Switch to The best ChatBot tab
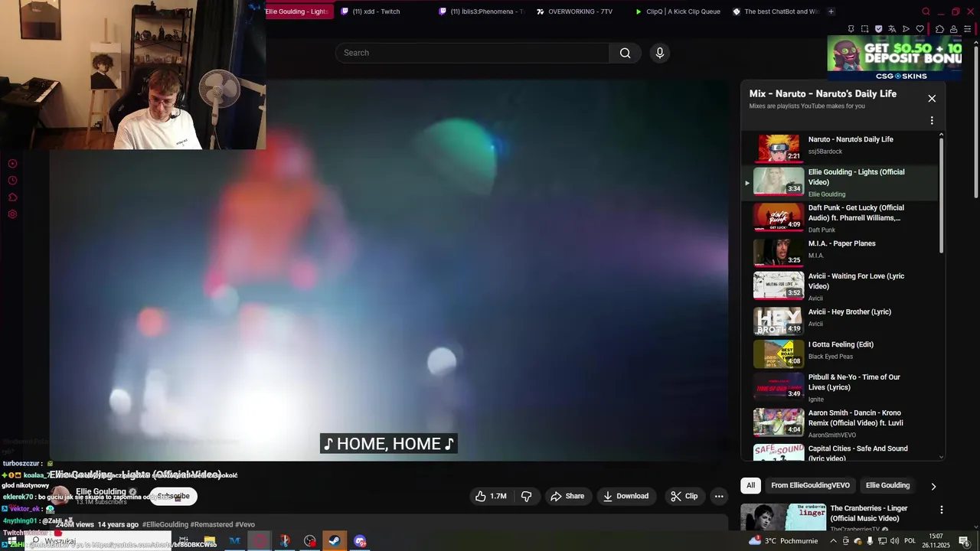 click(x=776, y=11)
